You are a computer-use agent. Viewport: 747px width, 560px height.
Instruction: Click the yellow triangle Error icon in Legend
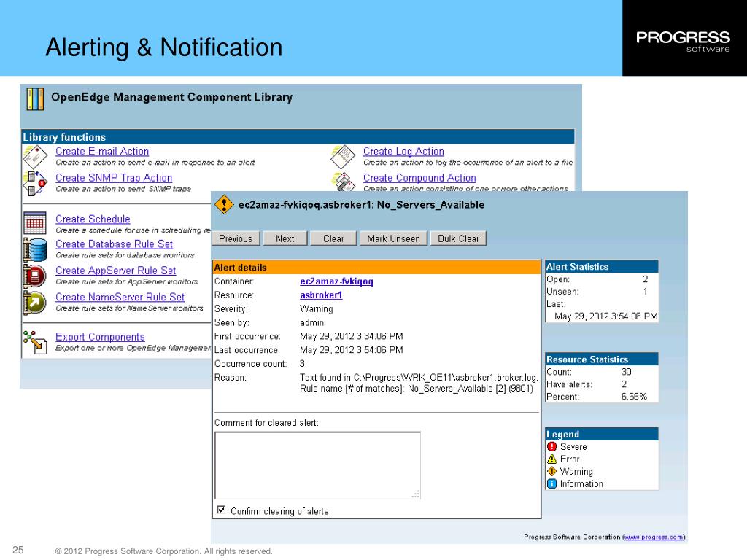pos(552,459)
